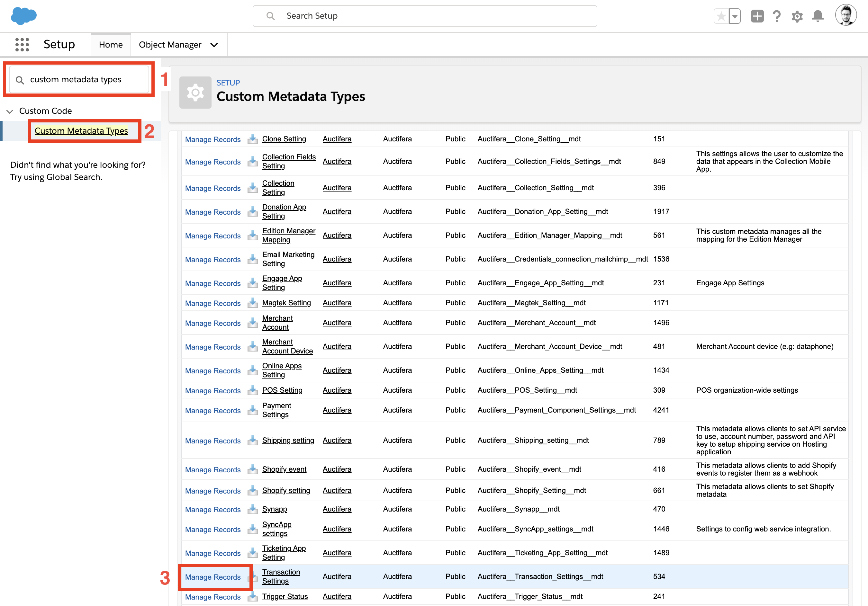Open the Object Manager tab

pos(170,44)
